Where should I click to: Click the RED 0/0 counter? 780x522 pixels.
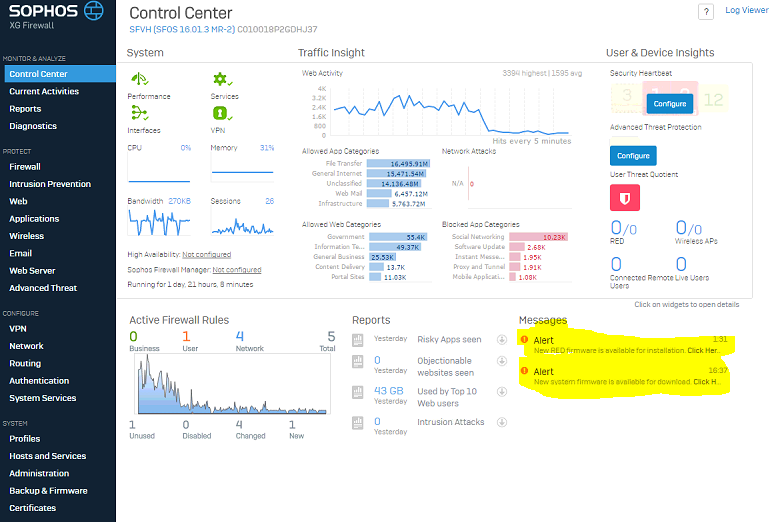(x=623, y=228)
